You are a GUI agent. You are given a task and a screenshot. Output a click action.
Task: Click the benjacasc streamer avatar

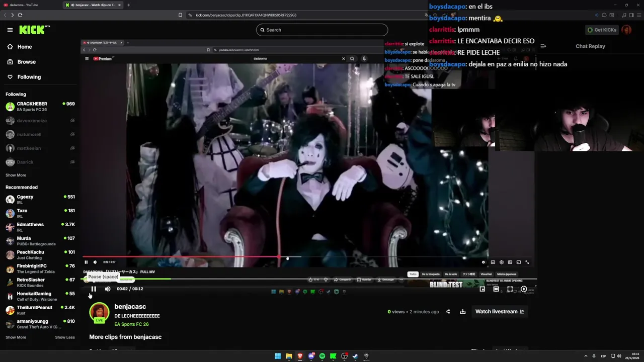[99, 312]
